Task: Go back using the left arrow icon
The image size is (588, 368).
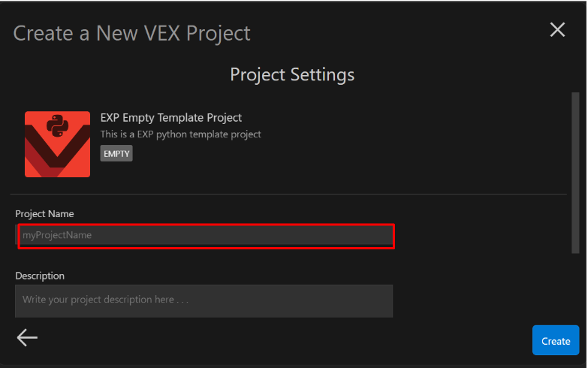Action: (x=27, y=338)
